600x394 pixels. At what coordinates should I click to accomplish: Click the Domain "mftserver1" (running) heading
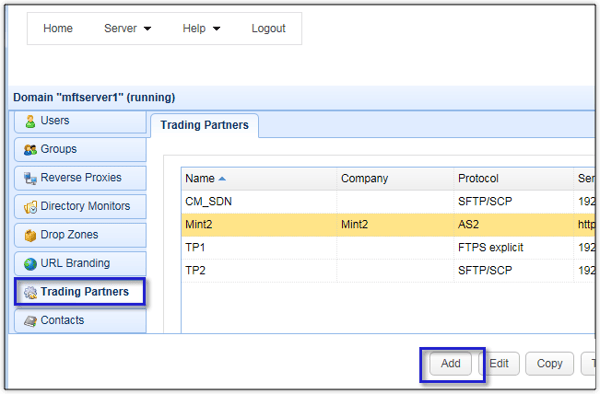coord(94,98)
